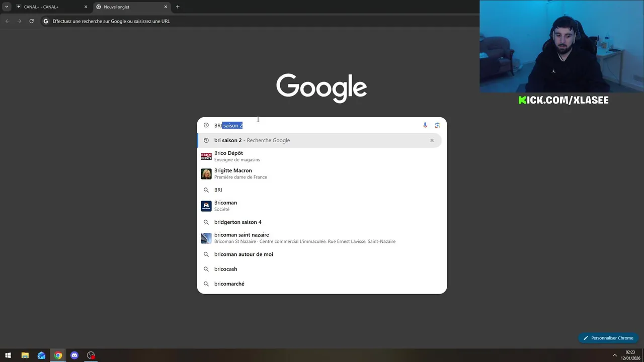This screenshot has width=644, height=362.
Task: Open the tab search dropdown arrow
Action: pyautogui.click(x=7, y=7)
